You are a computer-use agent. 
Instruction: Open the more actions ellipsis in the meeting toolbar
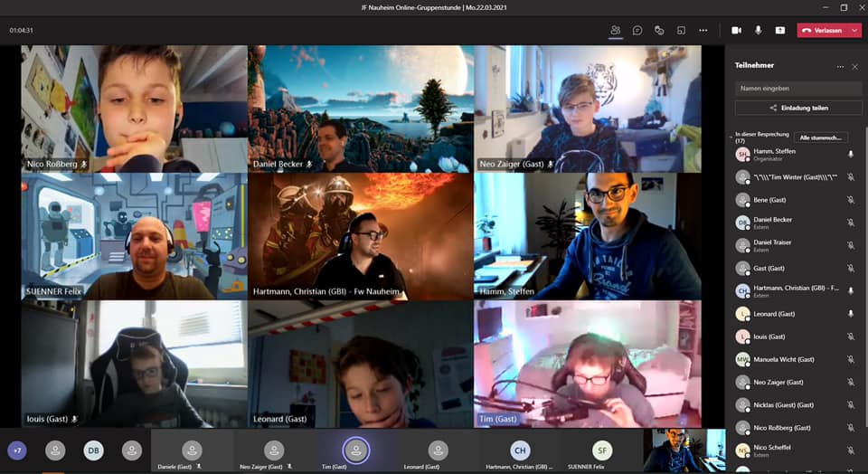(x=703, y=30)
